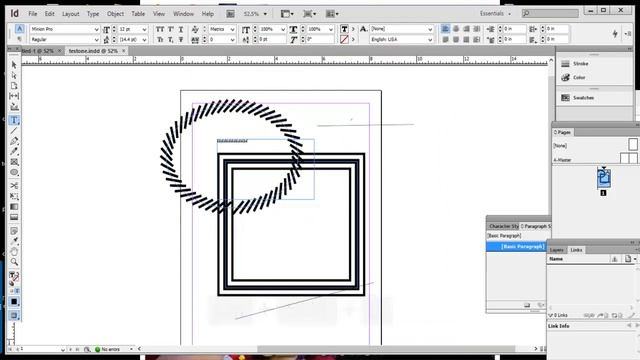Screen dimensions: 640x360
Task: Toggle Small Caps formatting
Action: point(160,40)
